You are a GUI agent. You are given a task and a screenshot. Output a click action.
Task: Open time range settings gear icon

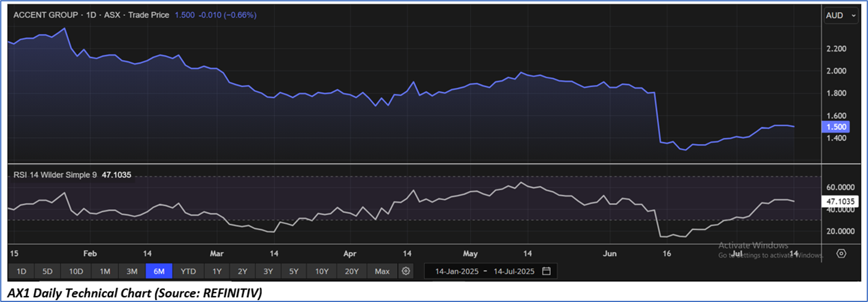pyautogui.click(x=406, y=271)
